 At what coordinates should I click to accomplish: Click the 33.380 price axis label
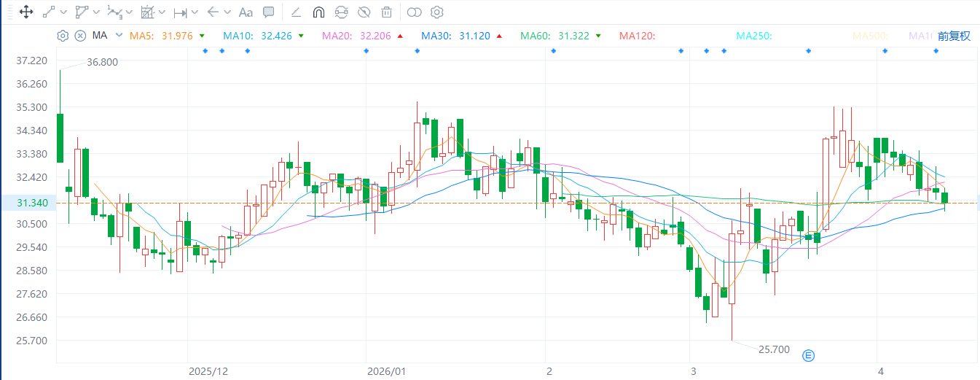pos(31,154)
